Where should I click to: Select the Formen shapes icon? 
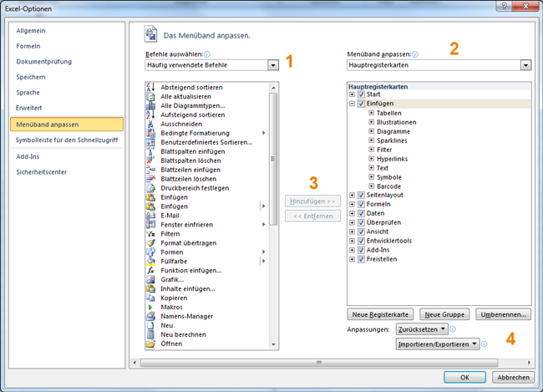150,252
